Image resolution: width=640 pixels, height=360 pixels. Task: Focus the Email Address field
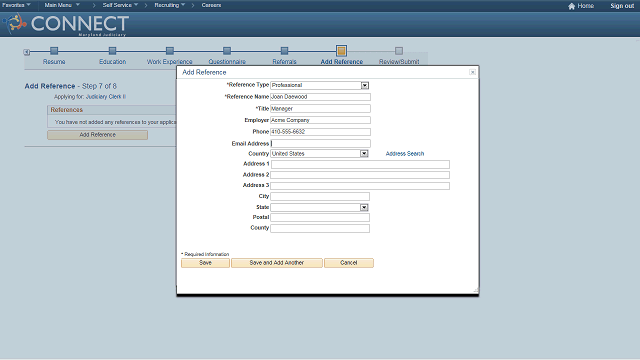tap(320, 143)
